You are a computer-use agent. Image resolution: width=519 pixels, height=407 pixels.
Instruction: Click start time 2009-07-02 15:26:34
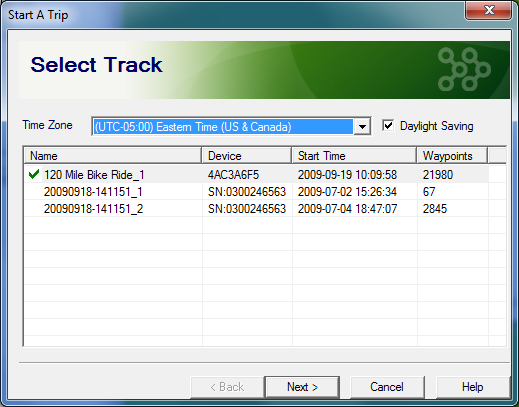click(x=347, y=192)
